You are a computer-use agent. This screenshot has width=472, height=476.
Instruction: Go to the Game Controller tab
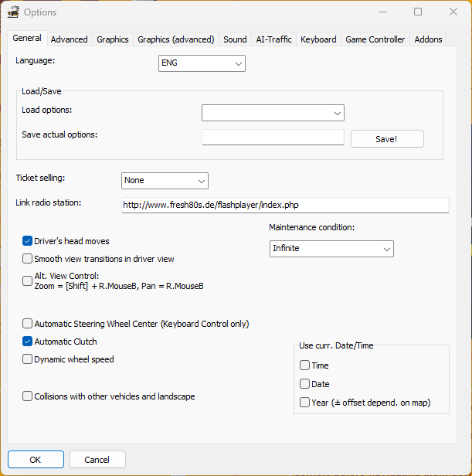point(375,39)
